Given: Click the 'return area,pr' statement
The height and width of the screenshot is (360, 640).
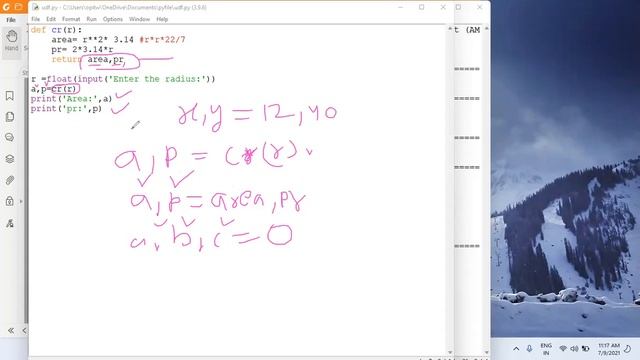Looking at the screenshot, I should [88, 59].
